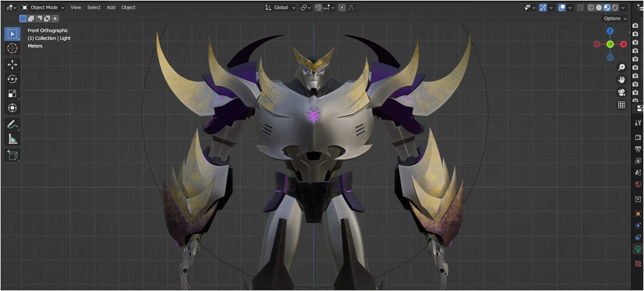
Task: Set selection mode to intersect selection
Action: click(x=55, y=18)
